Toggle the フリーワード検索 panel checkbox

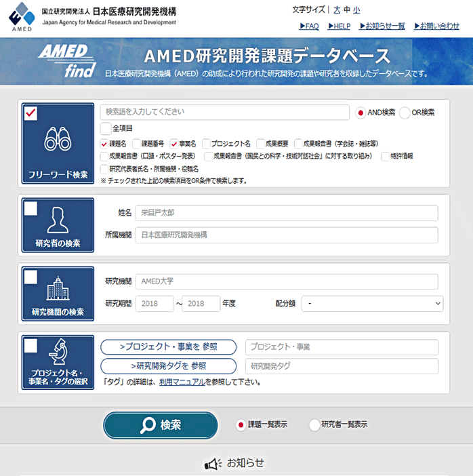(30, 113)
